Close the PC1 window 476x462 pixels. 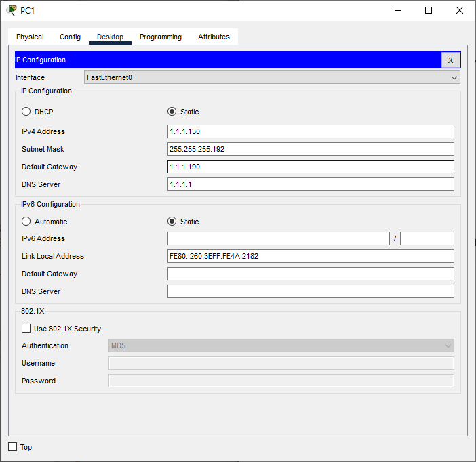(x=460, y=10)
